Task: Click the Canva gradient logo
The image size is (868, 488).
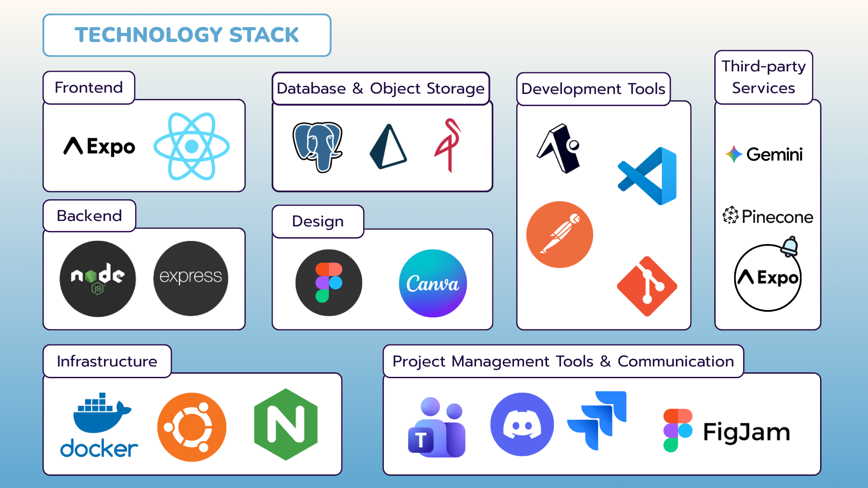Action: click(433, 283)
